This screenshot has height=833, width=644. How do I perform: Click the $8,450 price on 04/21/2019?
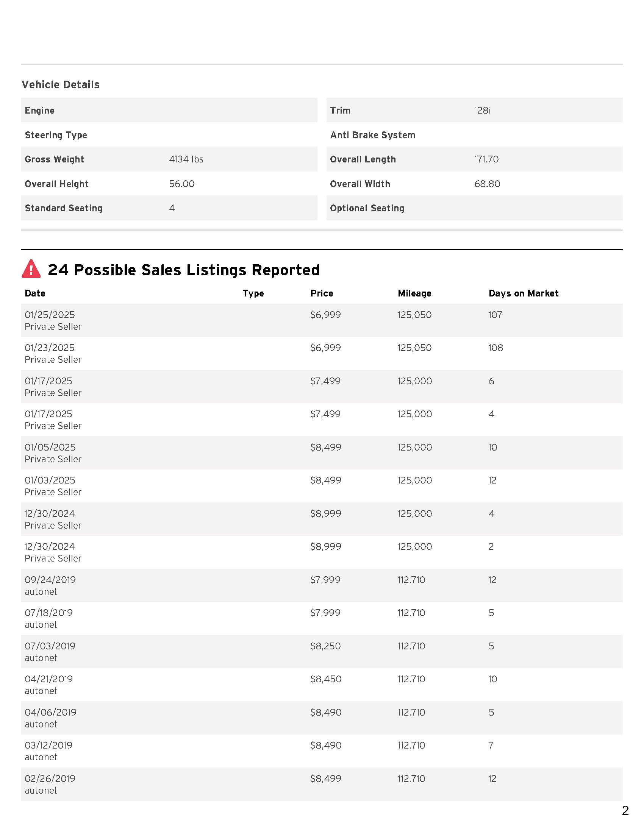(x=326, y=679)
